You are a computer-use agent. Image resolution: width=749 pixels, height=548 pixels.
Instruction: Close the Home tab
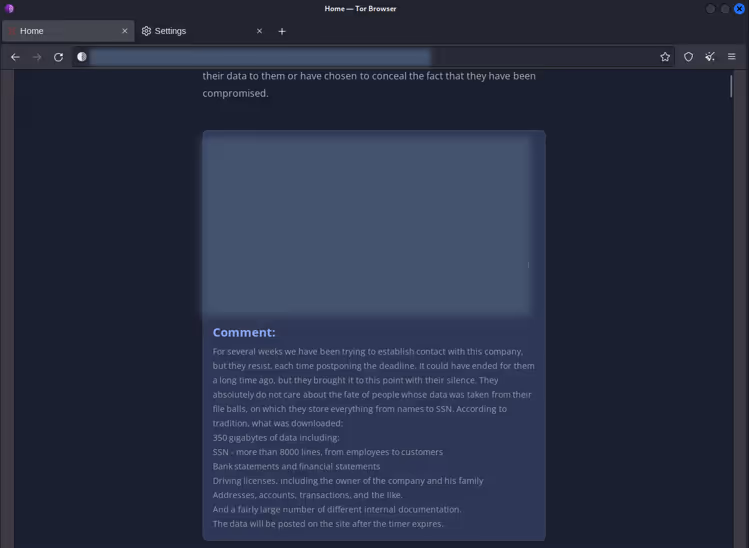[125, 31]
